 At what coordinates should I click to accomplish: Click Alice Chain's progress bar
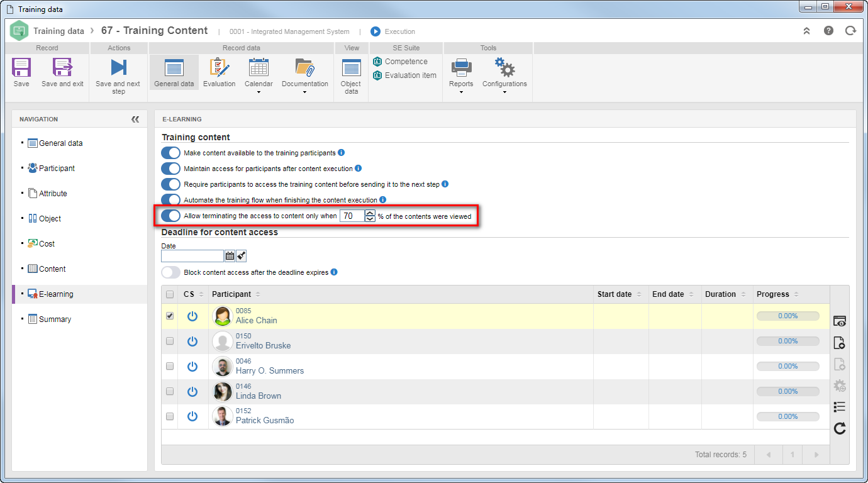click(787, 316)
